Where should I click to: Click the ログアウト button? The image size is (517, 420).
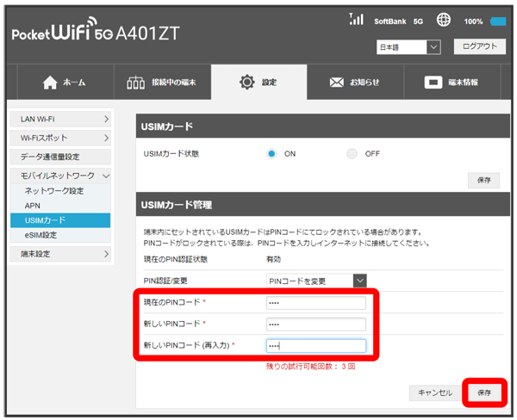pos(479,46)
